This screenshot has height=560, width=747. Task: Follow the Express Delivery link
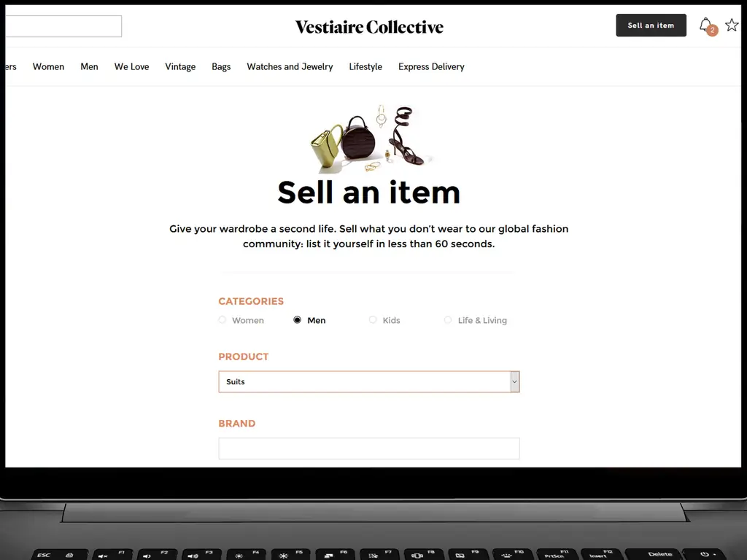click(431, 66)
